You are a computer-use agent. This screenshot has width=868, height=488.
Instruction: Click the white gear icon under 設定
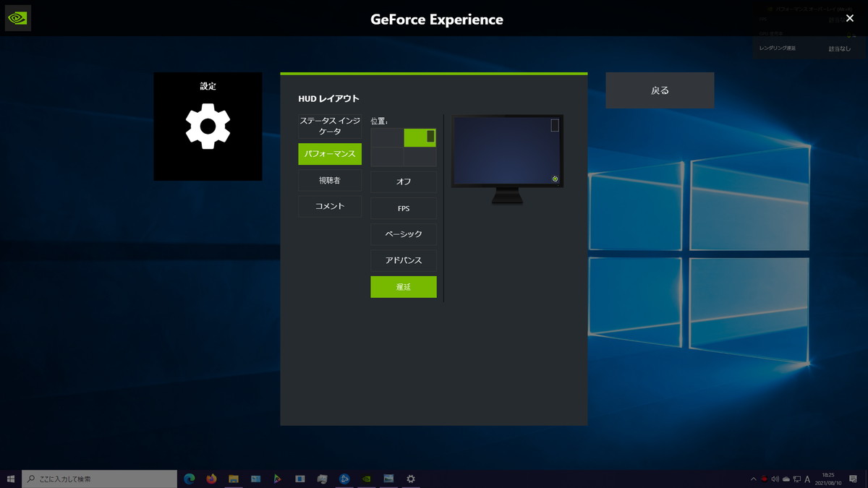[x=208, y=127]
